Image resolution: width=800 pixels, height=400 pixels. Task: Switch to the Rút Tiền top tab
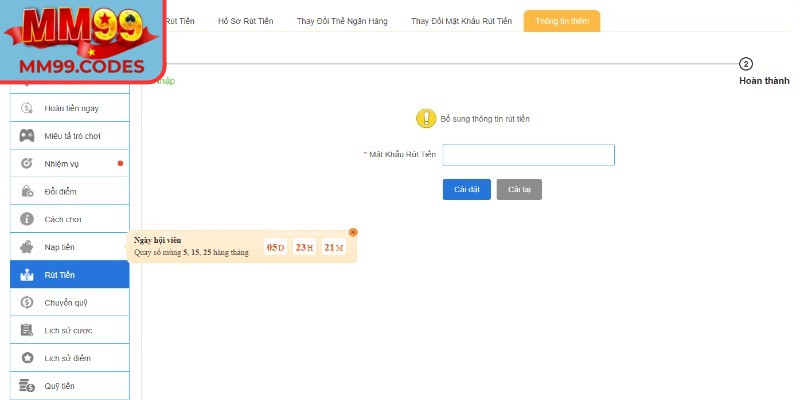point(180,21)
